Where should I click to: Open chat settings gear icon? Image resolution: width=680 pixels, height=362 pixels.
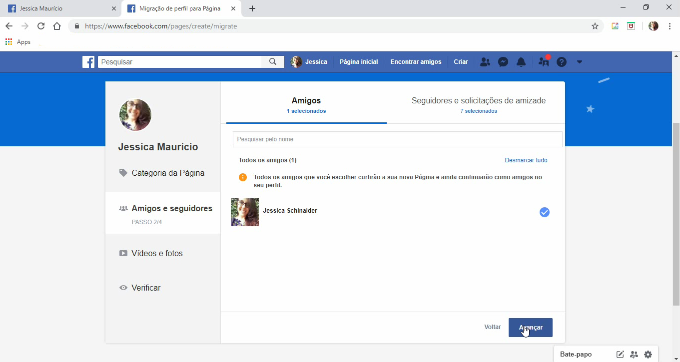(648, 354)
